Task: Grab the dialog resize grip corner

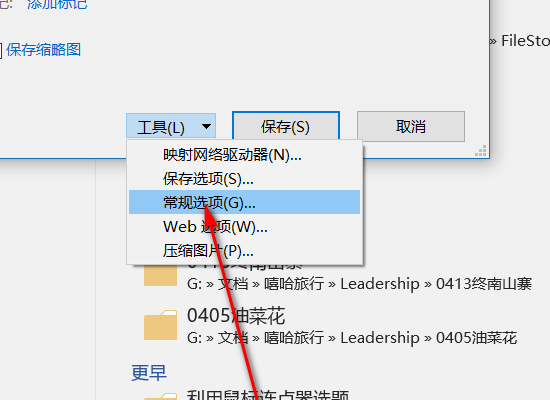Action: click(481, 151)
